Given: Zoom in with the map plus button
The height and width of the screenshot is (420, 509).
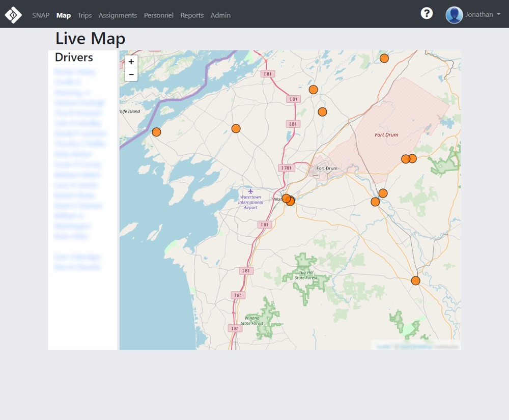Looking at the screenshot, I should (x=131, y=62).
